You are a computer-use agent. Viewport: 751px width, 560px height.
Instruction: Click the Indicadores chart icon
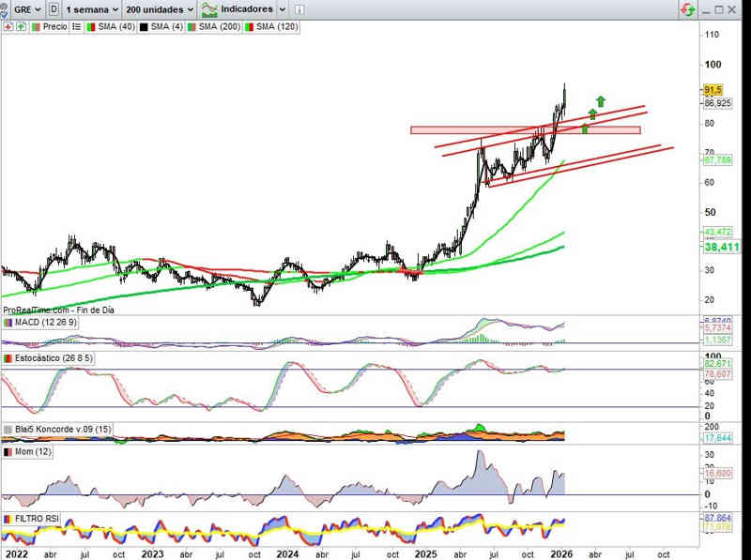pyautogui.click(x=208, y=9)
